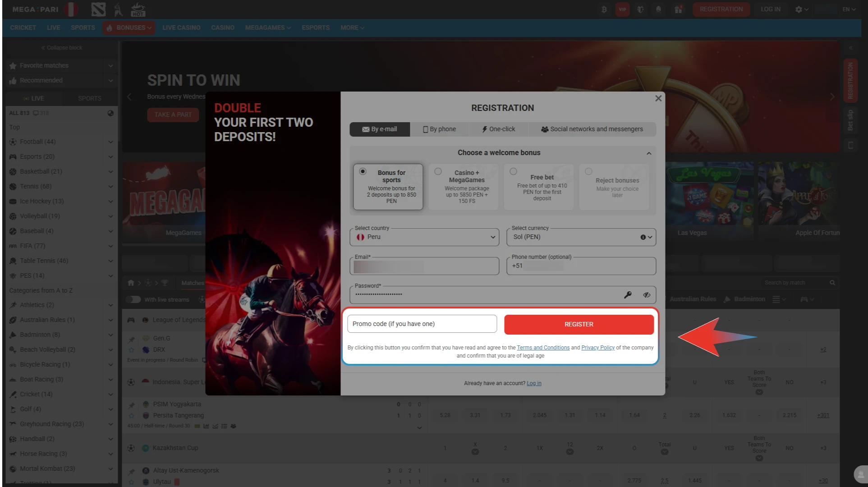Screen dimensions: 868x487
Task: Open the MEGAGAMES dropdown menu
Action: tap(268, 28)
